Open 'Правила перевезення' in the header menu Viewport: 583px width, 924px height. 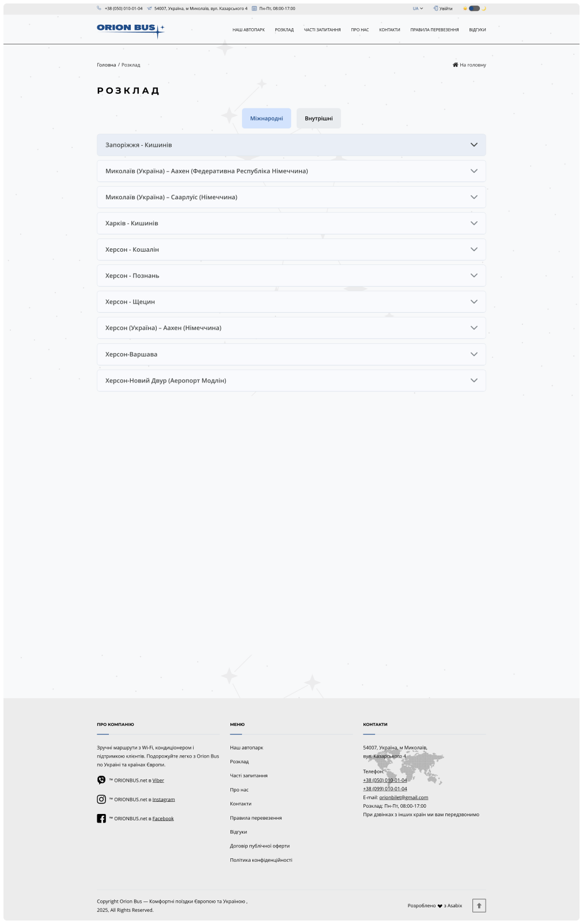coord(434,30)
